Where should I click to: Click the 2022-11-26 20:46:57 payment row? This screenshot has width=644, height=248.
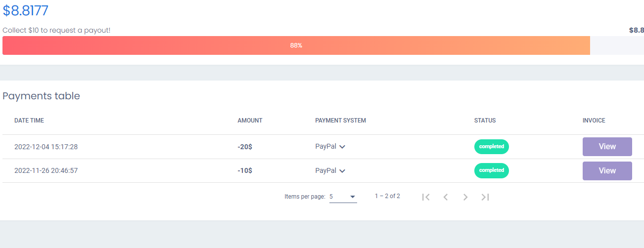coord(322,171)
